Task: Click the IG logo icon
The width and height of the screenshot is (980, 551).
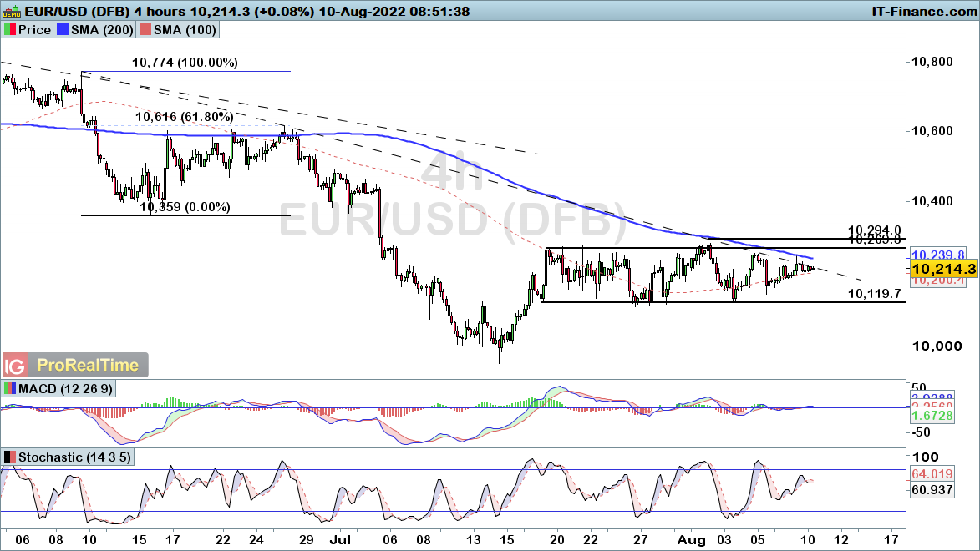Action: tap(15, 365)
